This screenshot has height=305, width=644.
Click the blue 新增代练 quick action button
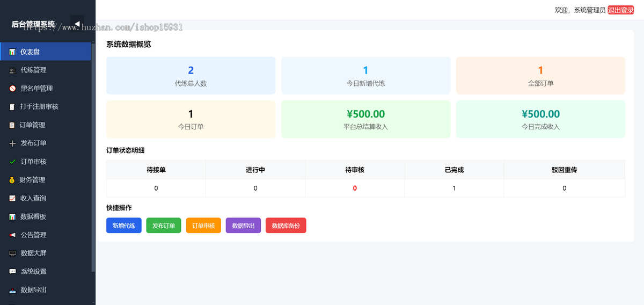[x=124, y=226]
